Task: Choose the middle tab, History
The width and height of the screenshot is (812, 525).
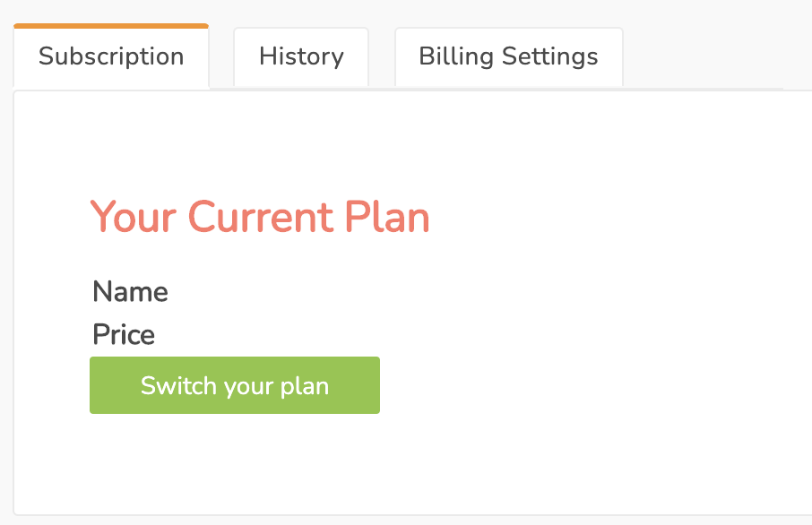Action: click(x=301, y=56)
